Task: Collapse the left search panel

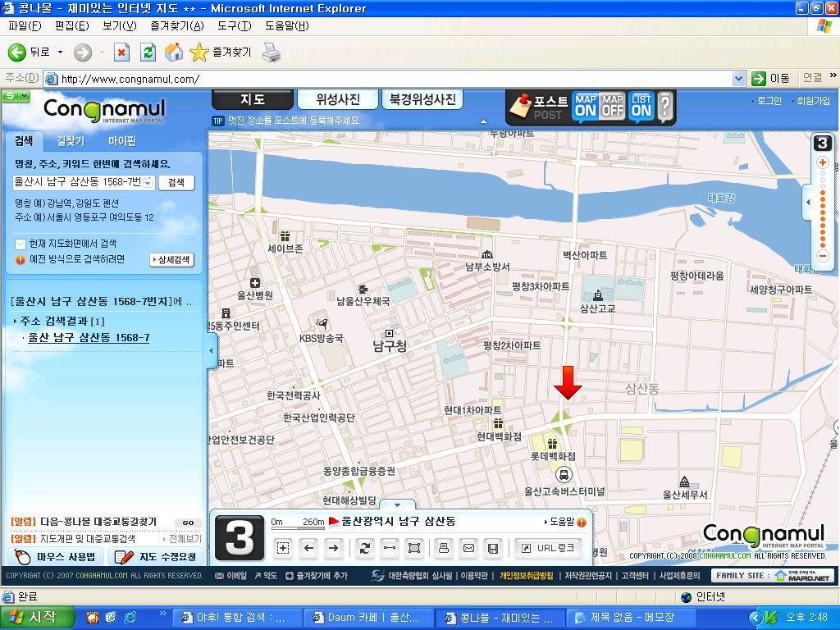Action: (212, 350)
